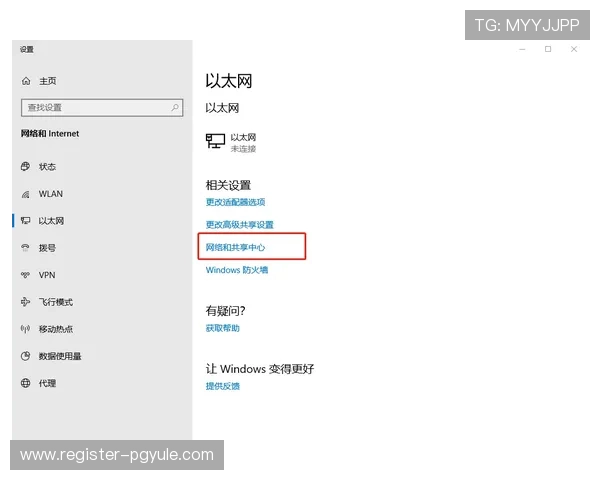The image size is (600, 480).
Task: Click the VPN icon in the sidebar
Action: (x=25, y=275)
